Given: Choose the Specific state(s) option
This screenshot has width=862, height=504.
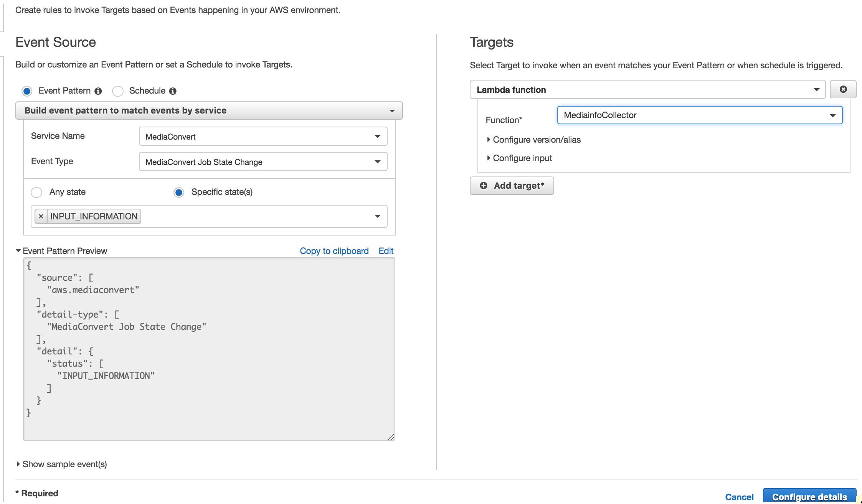Looking at the screenshot, I should pyautogui.click(x=179, y=192).
